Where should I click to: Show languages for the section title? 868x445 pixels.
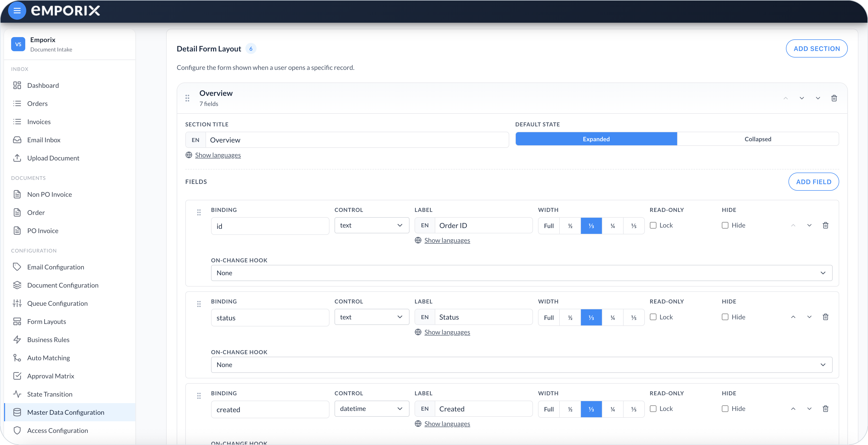point(218,155)
